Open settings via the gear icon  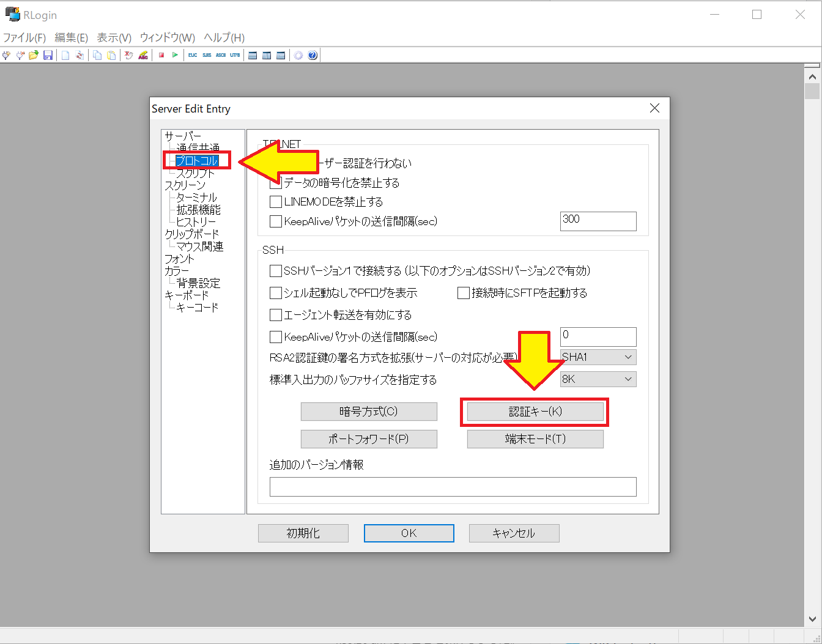[x=298, y=55]
